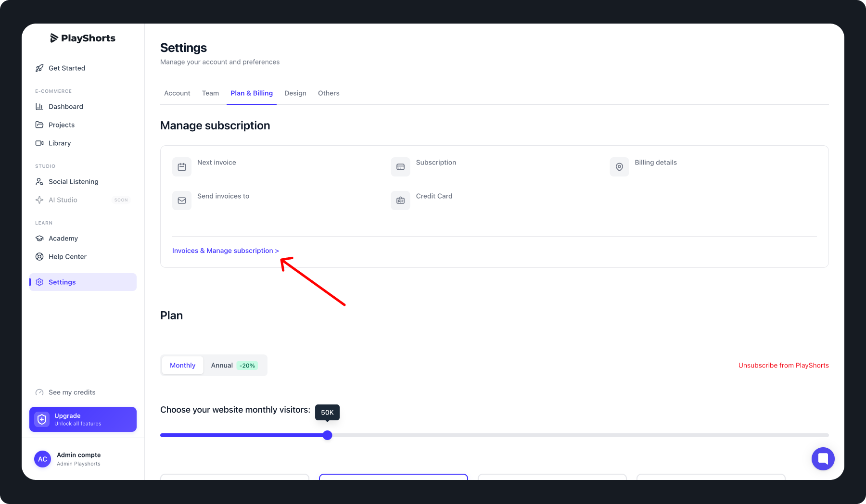Image resolution: width=866 pixels, height=504 pixels.
Task: Click the Library video icon
Action: [39, 143]
